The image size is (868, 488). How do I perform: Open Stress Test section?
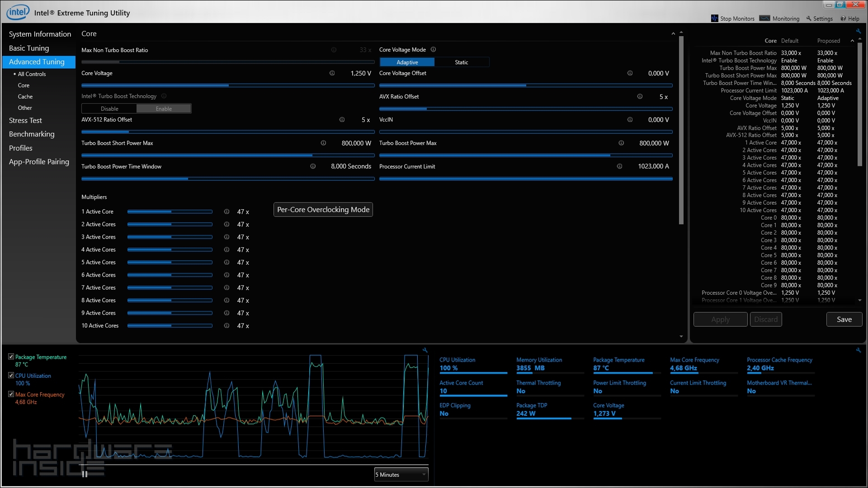[25, 120]
